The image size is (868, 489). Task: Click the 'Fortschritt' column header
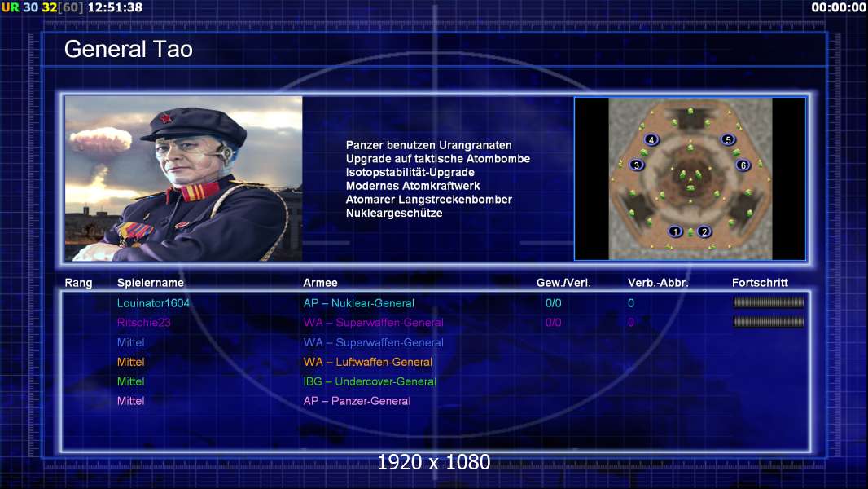click(x=760, y=283)
